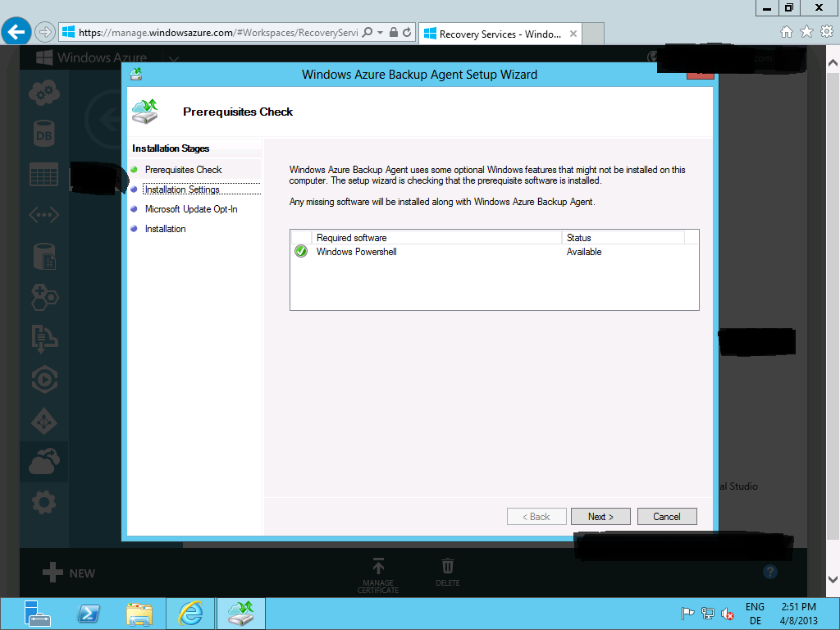Select the SQL Databases icon in the sidebar

click(43, 133)
